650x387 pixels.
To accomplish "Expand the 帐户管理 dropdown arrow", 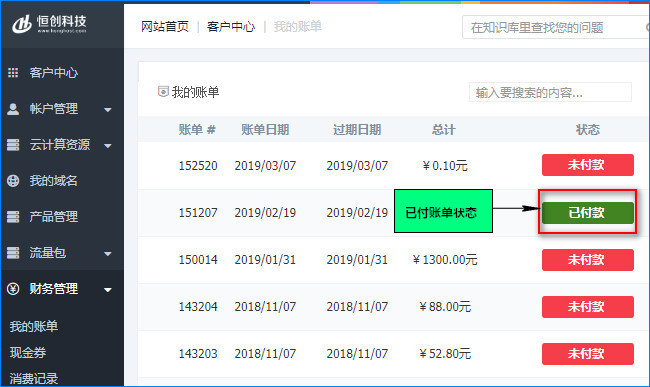I will point(108,110).
